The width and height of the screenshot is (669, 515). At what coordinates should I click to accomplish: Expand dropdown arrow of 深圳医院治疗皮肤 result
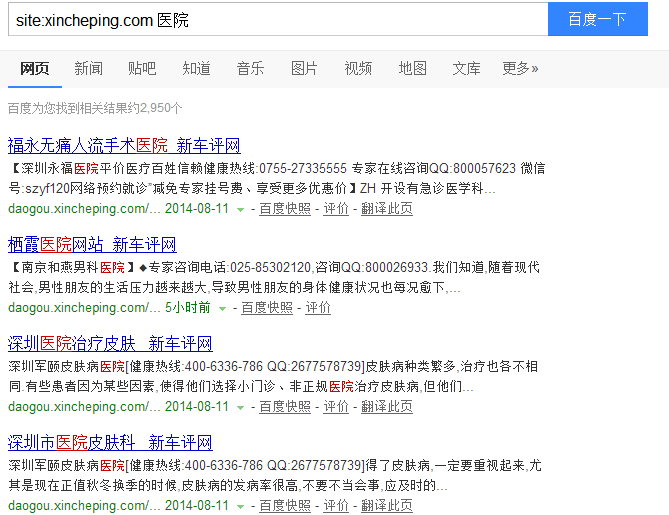tap(241, 407)
